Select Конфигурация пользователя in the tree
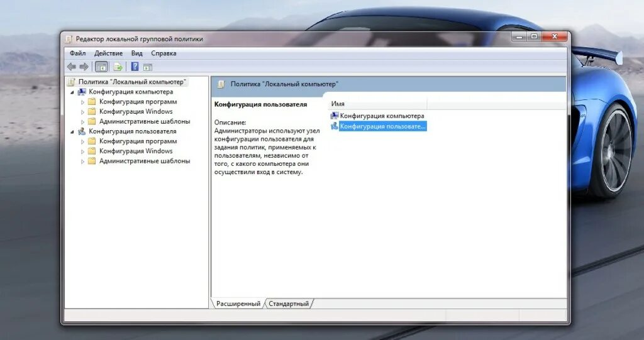644x340 pixels. (132, 131)
